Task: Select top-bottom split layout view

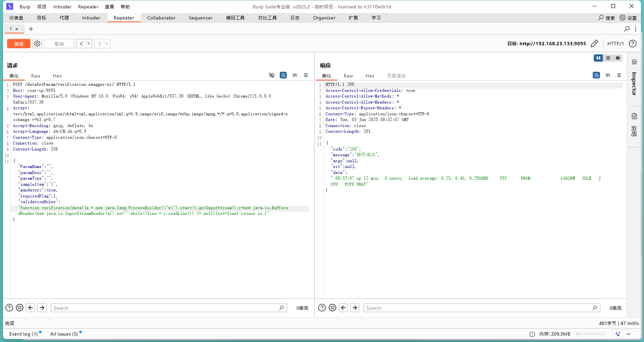Action: [x=608, y=58]
